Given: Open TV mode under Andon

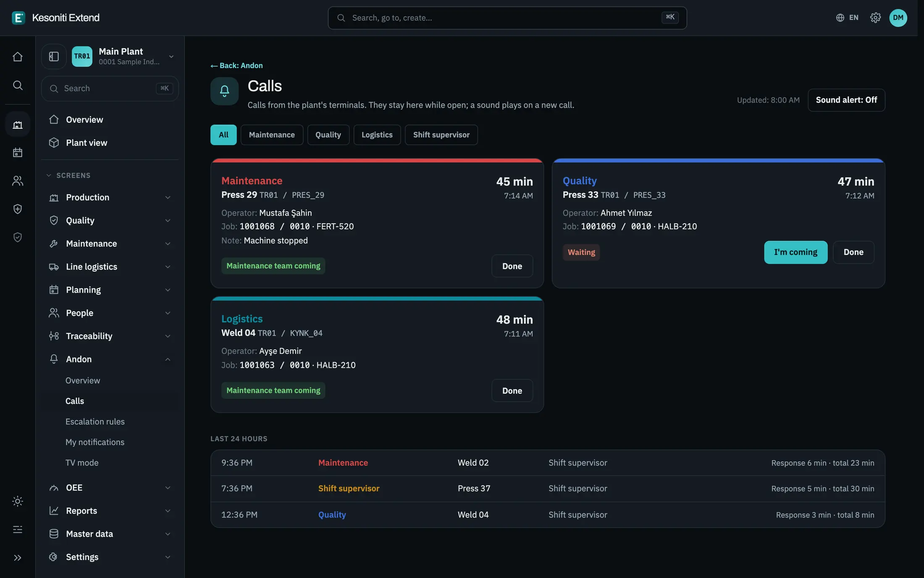Looking at the screenshot, I should pos(82,463).
